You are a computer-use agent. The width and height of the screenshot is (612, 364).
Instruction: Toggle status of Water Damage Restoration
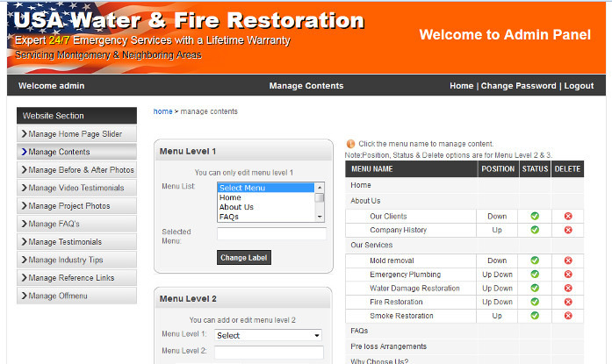[535, 289]
